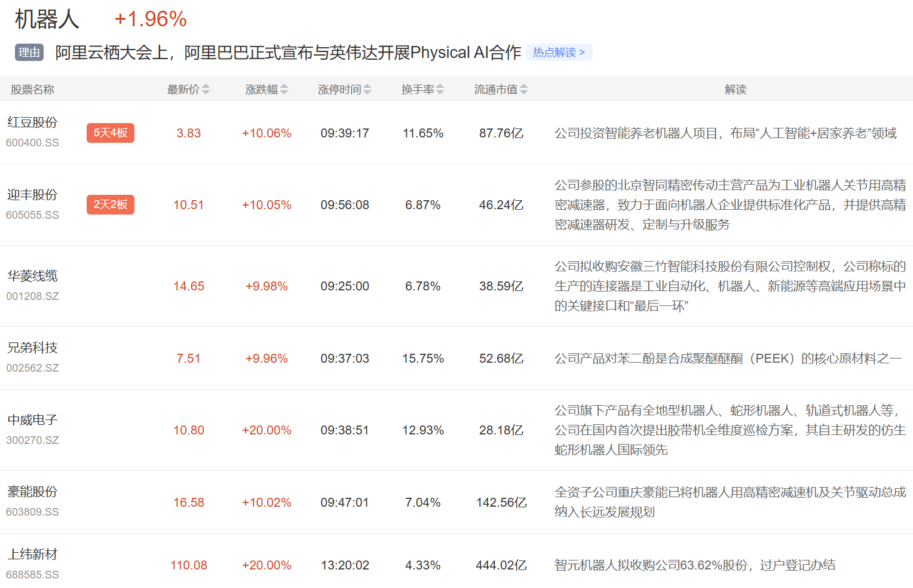The height and width of the screenshot is (588, 913).
Task: Open 兄弟科技 stock page
Action: [32, 348]
